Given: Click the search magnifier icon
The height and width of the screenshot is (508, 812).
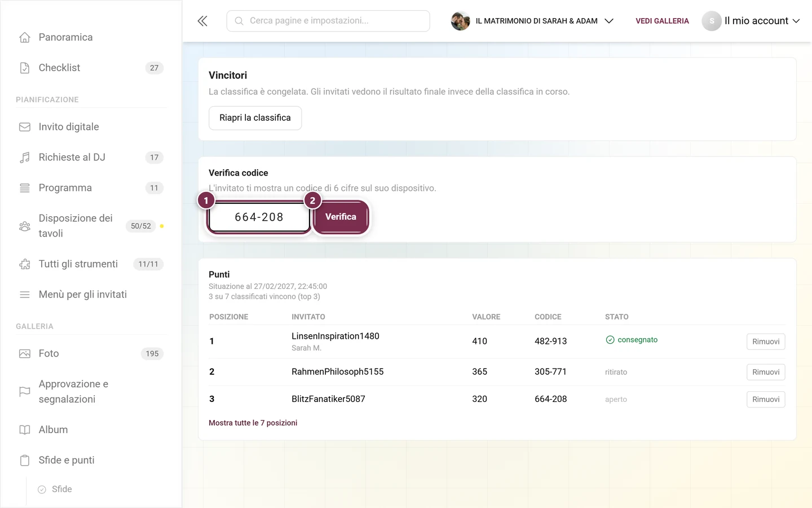Looking at the screenshot, I should click(x=239, y=21).
